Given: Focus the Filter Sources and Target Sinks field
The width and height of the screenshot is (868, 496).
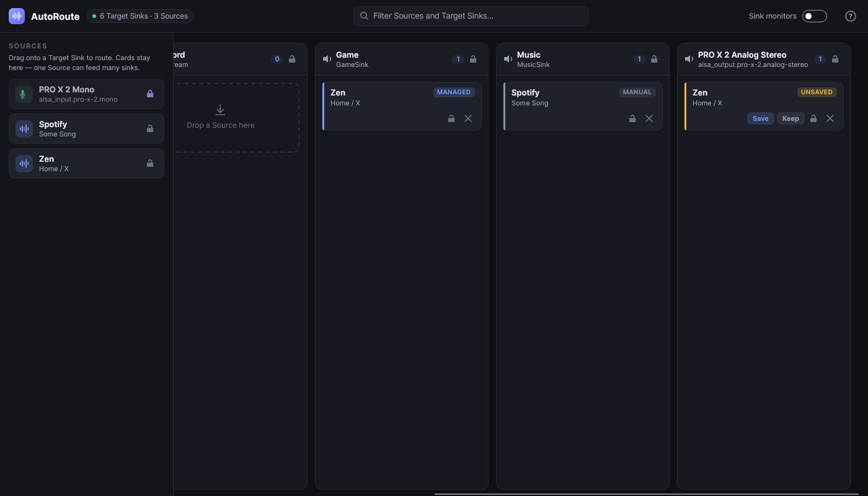Looking at the screenshot, I should click(471, 16).
